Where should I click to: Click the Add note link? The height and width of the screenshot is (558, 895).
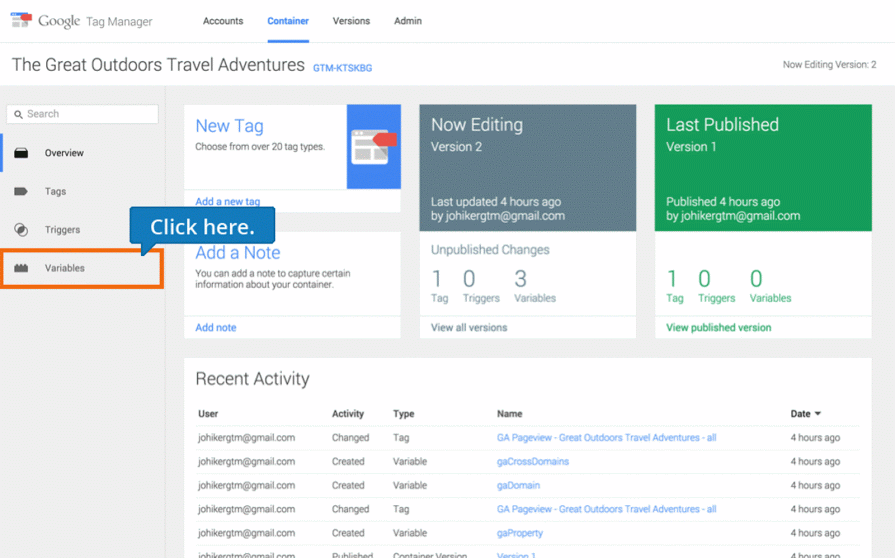[216, 327]
